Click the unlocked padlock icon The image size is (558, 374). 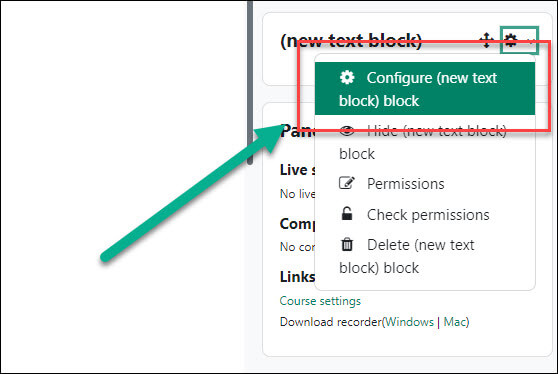coord(347,214)
